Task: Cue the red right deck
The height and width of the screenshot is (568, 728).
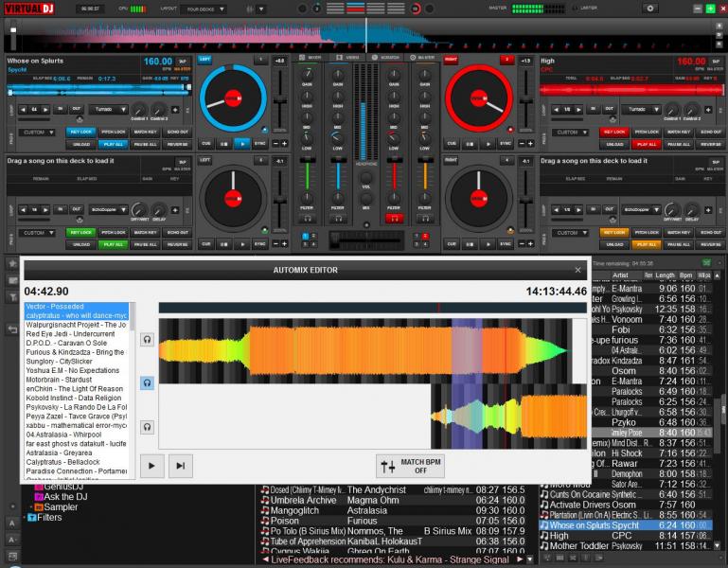Action: [452, 144]
